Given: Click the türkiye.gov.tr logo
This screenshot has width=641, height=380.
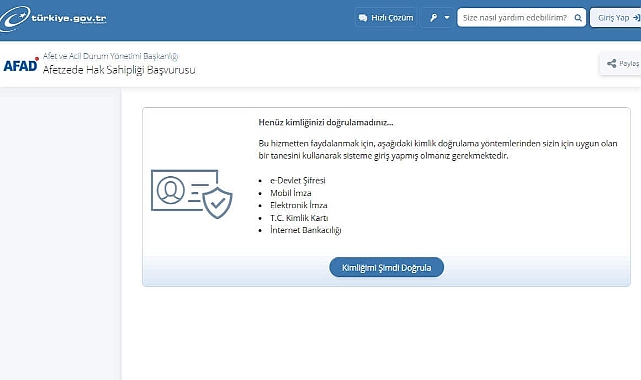Looking at the screenshot, I should point(53,18).
